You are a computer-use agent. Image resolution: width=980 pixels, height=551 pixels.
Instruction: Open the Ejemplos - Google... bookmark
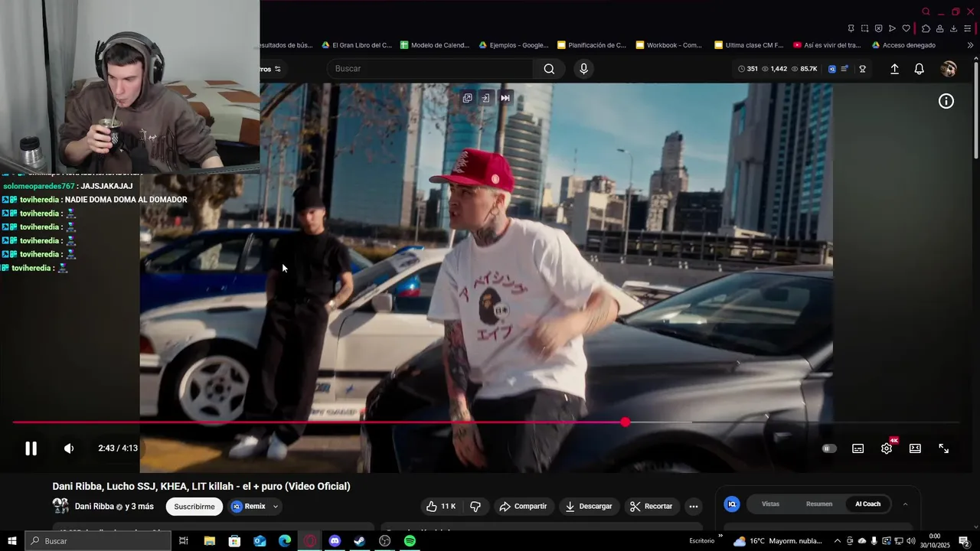coord(514,45)
